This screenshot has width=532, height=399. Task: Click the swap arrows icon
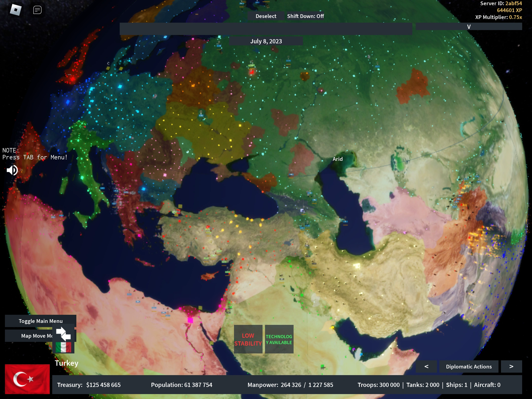tap(63, 333)
